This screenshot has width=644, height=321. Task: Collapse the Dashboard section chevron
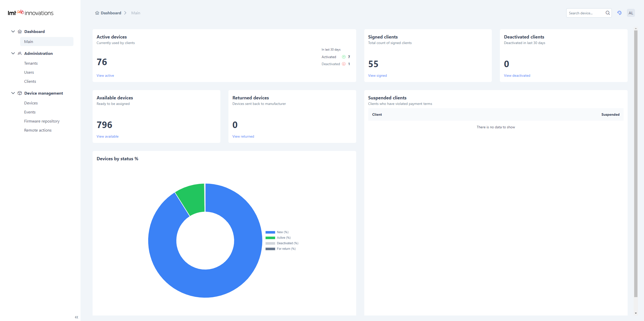point(13,31)
